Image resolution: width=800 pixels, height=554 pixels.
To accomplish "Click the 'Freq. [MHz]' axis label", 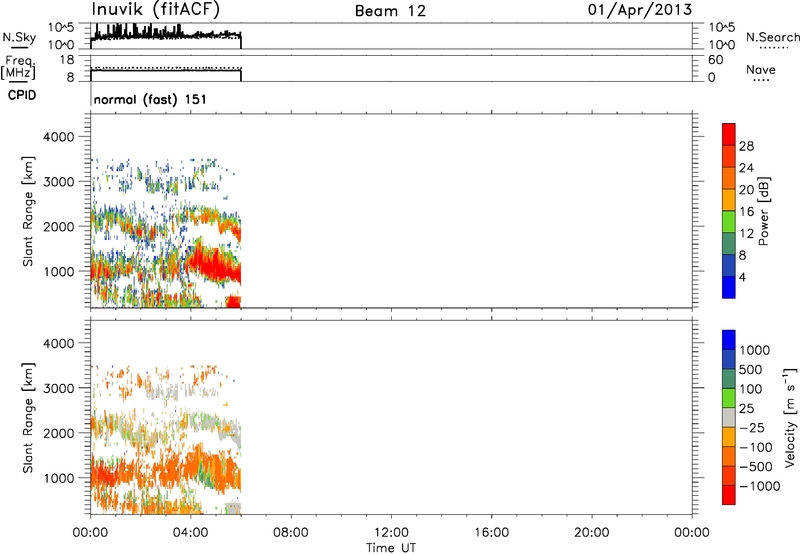I will 18,67.
